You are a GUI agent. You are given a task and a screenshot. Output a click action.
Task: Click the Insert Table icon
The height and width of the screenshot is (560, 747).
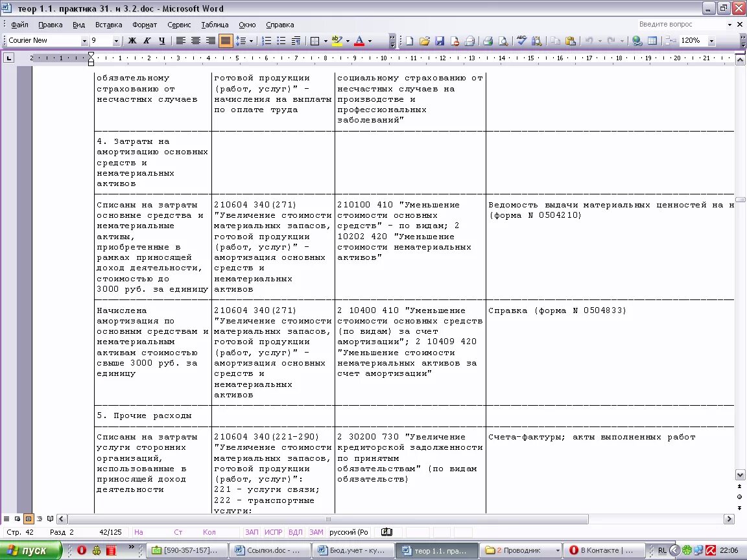point(652,41)
